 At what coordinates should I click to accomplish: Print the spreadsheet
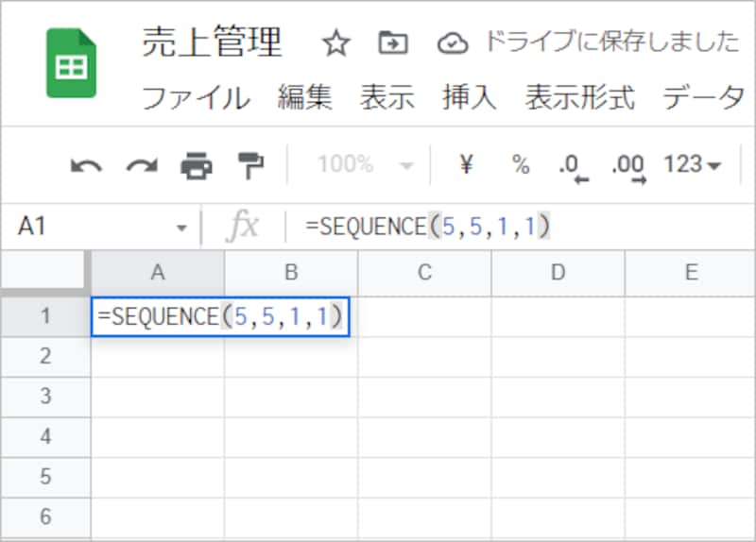pos(197,166)
